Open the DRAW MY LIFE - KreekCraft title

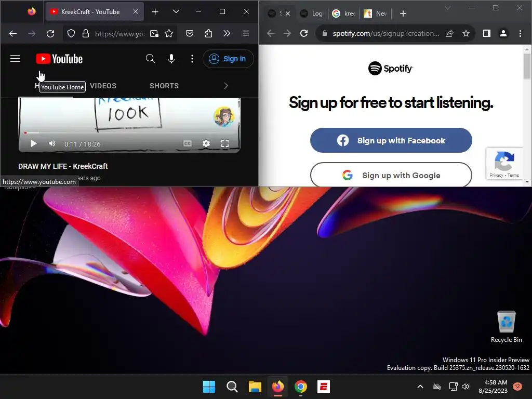tap(63, 166)
